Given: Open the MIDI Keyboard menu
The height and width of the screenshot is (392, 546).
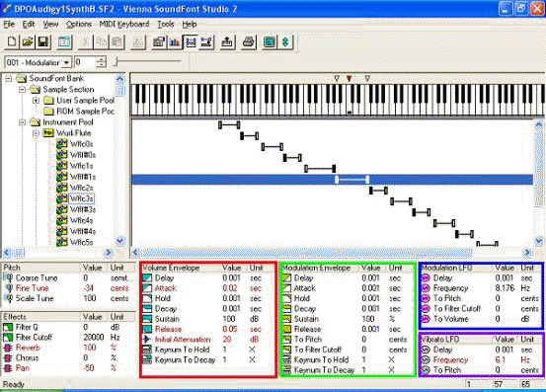Looking at the screenshot, I should tap(124, 24).
